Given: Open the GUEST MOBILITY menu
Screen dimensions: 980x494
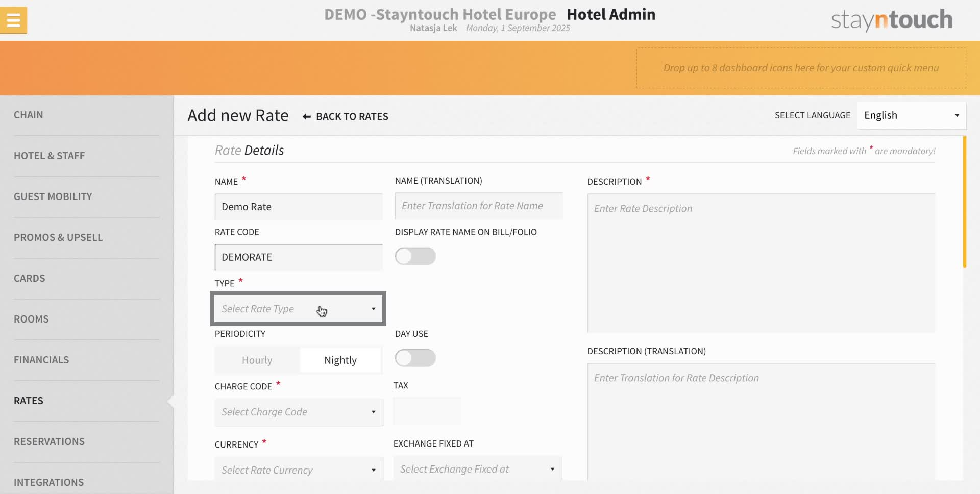Looking at the screenshot, I should tap(53, 196).
